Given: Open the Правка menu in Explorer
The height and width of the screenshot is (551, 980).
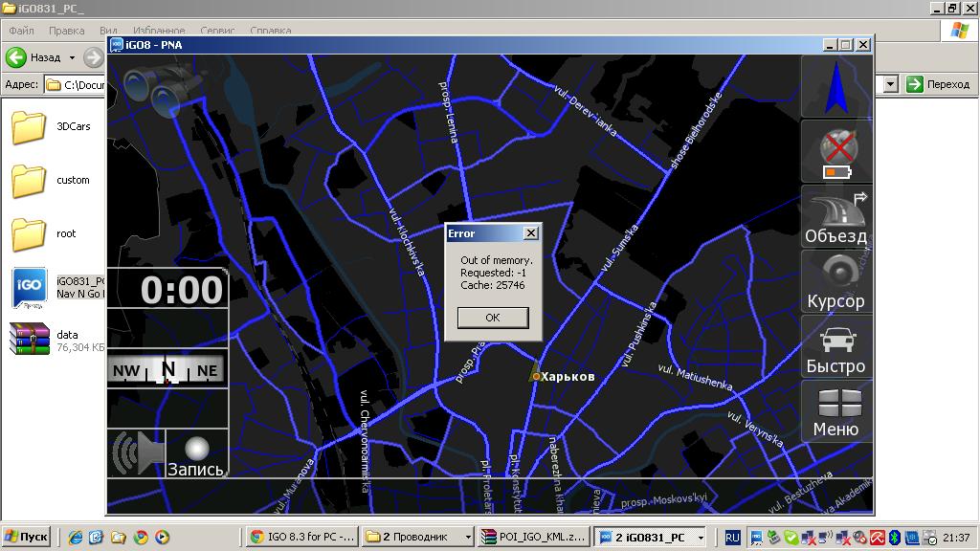Looking at the screenshot, I should click(x=66, y=30).
